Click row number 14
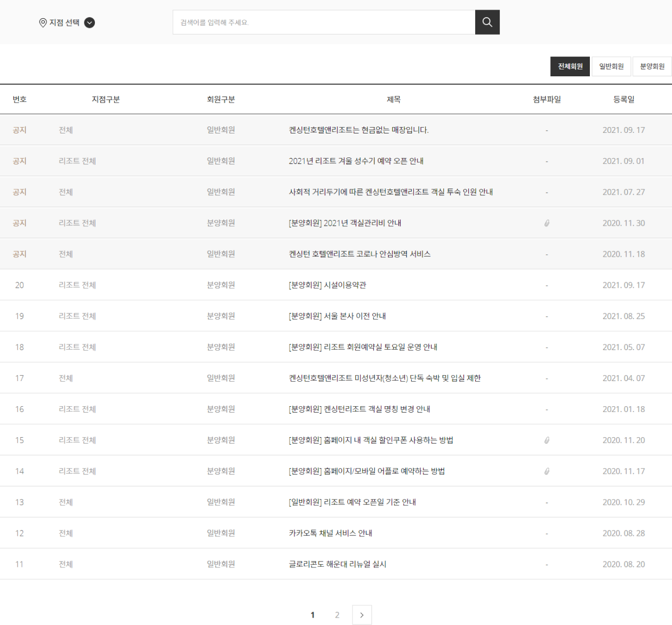This screenshot has width=672, height=625. [x=20, y=471]
